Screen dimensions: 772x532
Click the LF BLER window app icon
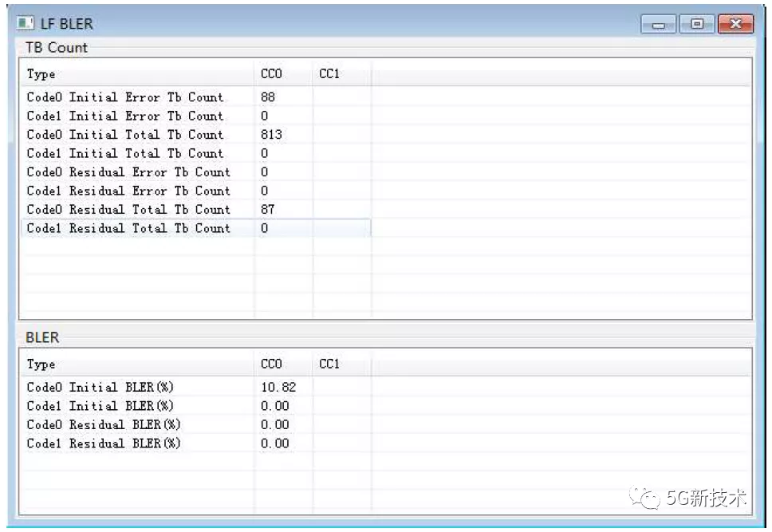coord(25,23)
